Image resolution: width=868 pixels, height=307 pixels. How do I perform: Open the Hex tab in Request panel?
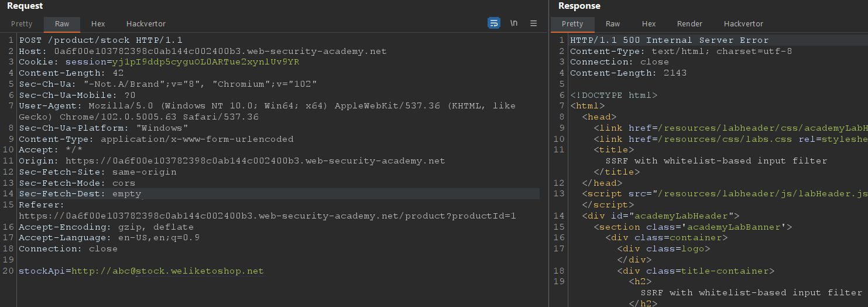tap(98, 24)
